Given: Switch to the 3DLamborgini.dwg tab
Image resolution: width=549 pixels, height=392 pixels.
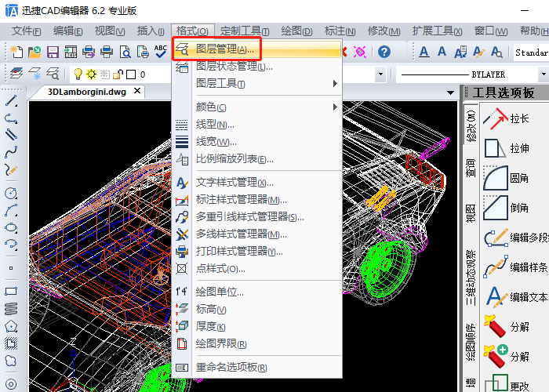Looking at the screenshot, I should tap(86, 92).
